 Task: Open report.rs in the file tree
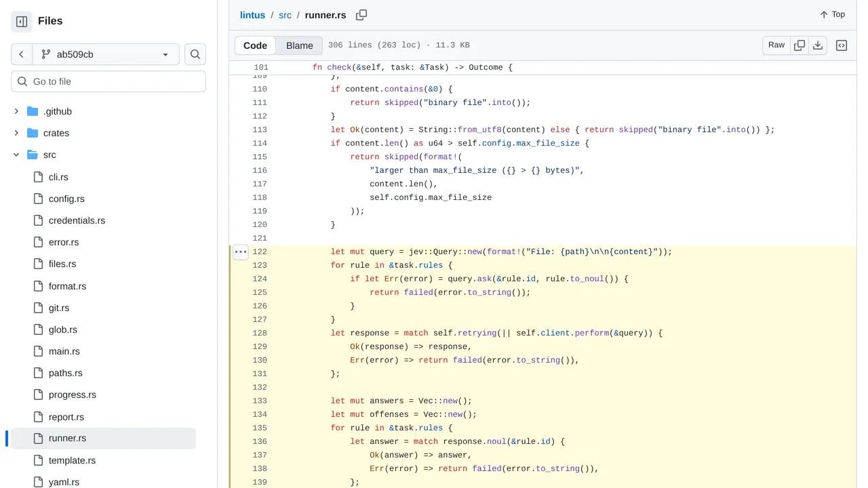(66, 417)
